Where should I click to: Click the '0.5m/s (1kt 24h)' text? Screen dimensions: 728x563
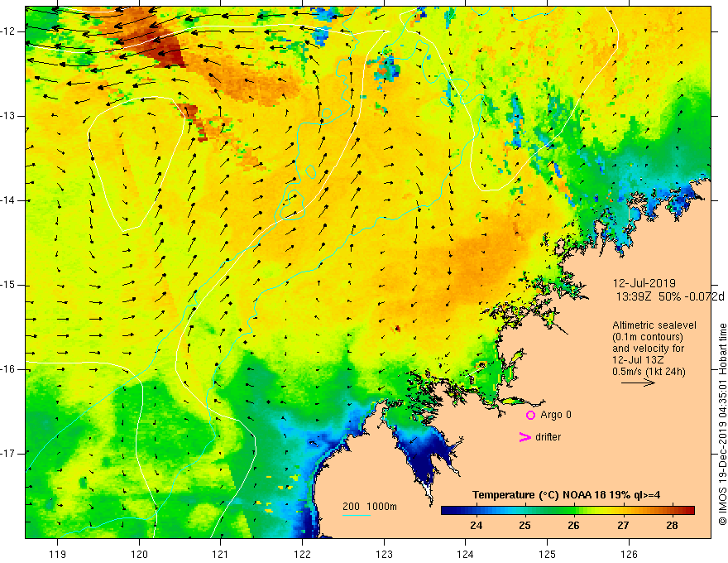[649, 372]
